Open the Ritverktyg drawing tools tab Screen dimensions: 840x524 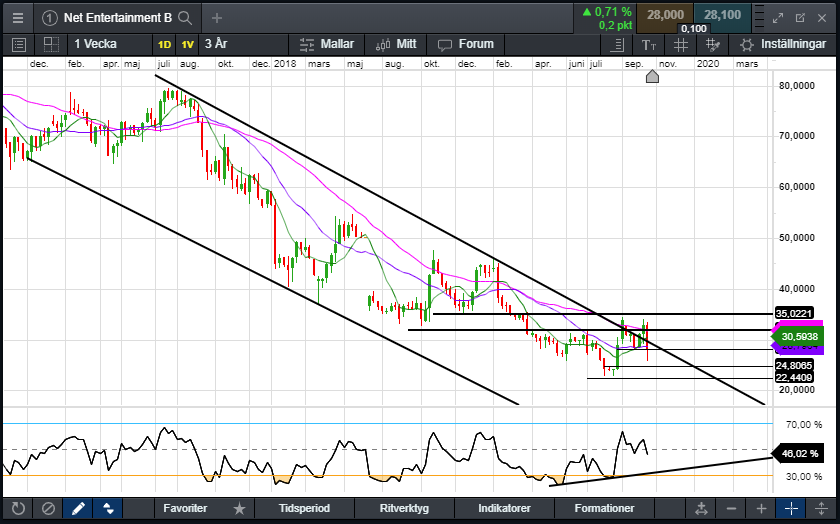(404, 508)
